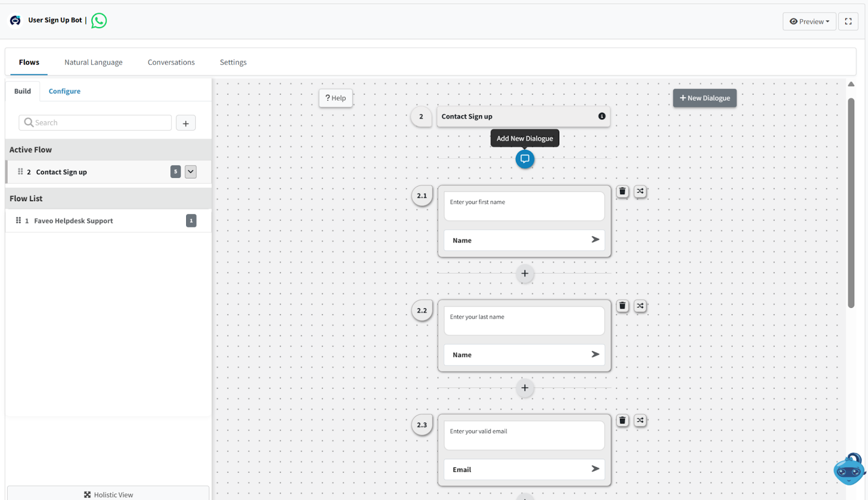Click the Enter your first name message box

524,206
